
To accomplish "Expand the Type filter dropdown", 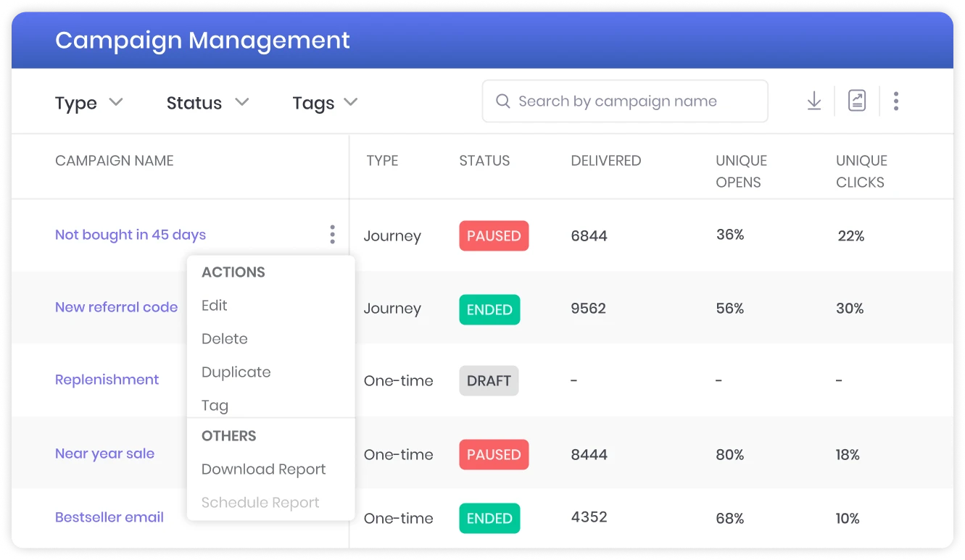I will click(89, 103).
